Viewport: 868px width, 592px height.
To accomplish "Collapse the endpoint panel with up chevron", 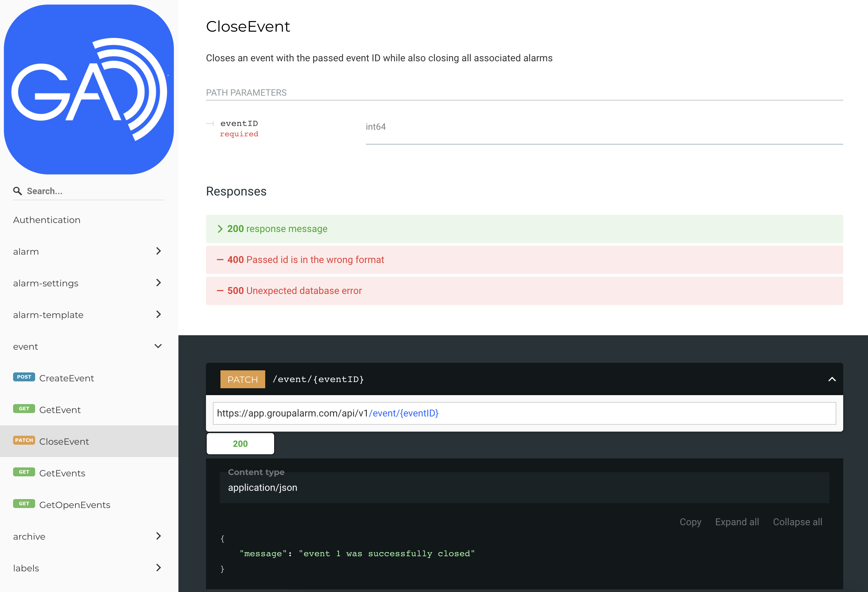I will pos(832,379).
